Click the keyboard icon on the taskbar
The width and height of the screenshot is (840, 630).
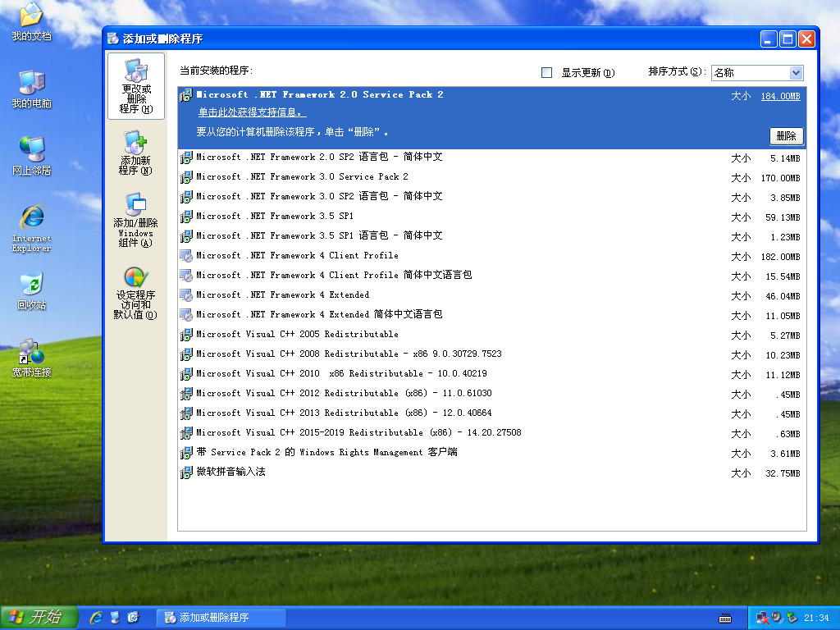pos(725,619)
